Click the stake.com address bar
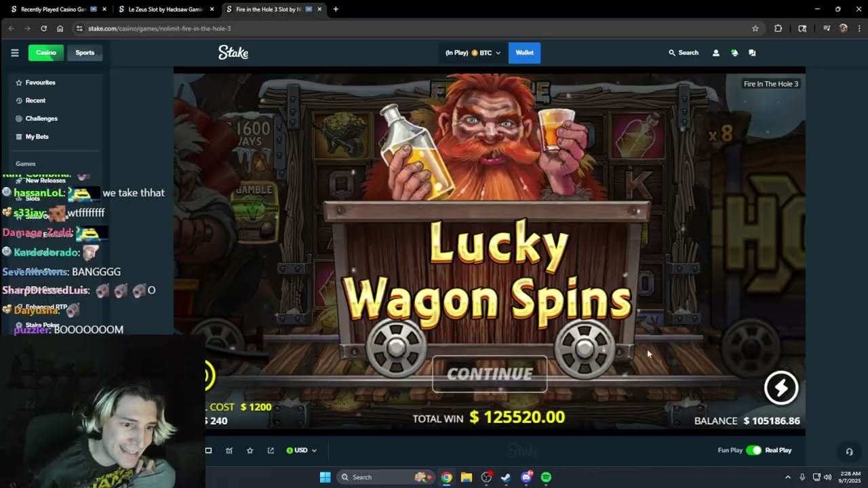This screenshot has width=868, height=488. (x=417, y=28)
